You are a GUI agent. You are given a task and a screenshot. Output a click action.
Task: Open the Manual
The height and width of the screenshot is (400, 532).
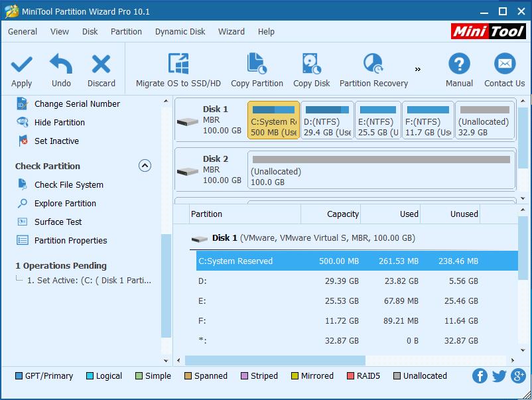(x=459, y=69)
